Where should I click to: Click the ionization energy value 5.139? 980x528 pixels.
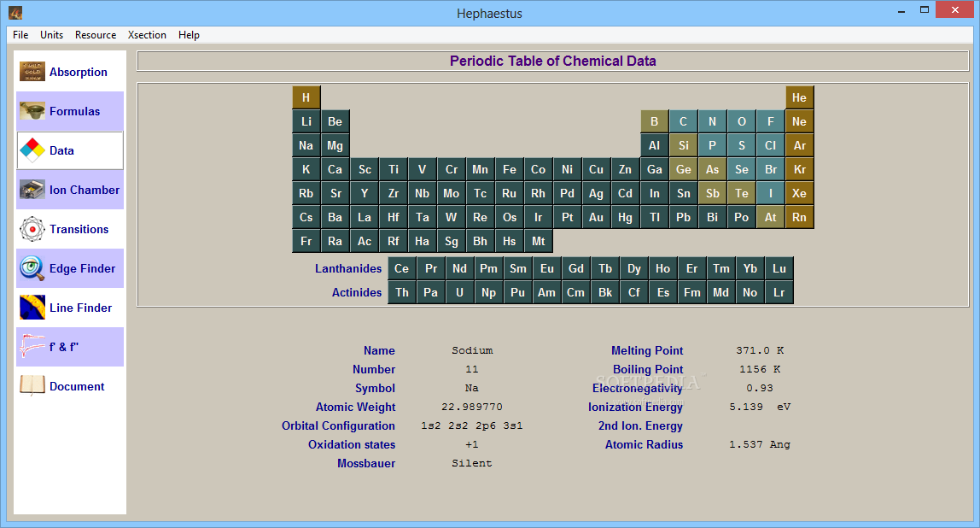coord(746,407)
